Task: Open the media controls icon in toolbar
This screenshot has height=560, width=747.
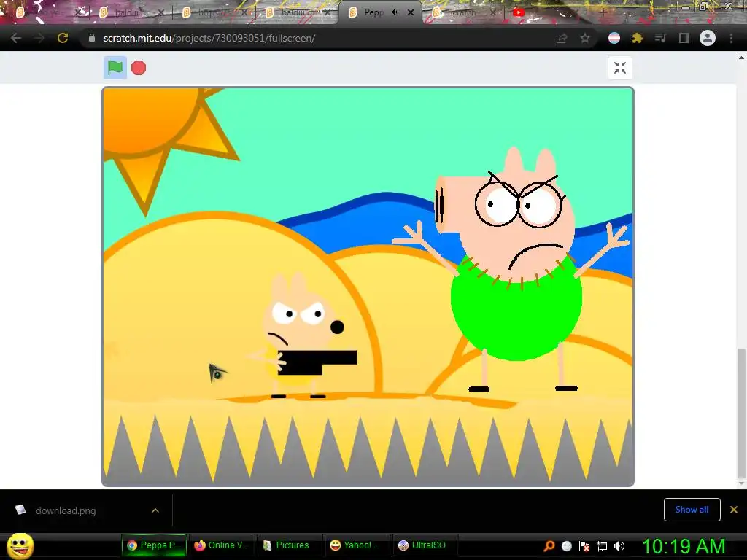Action: point(660,38)
